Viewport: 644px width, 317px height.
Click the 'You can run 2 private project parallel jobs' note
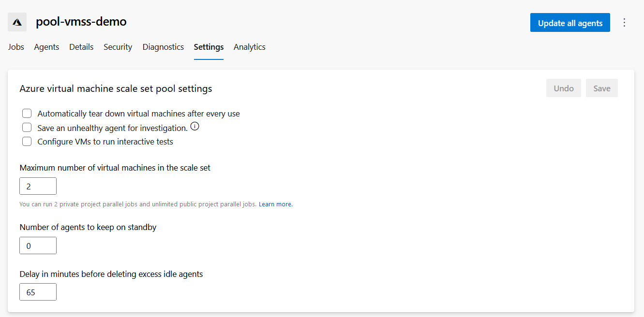click(137, 204)
